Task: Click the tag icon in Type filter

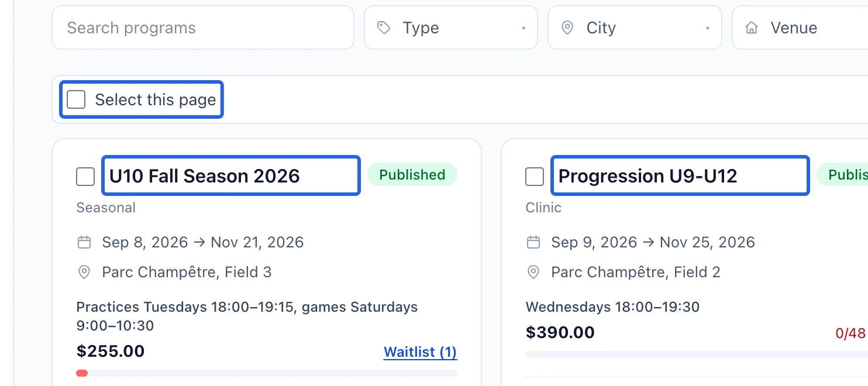Action: pos(384,27)
